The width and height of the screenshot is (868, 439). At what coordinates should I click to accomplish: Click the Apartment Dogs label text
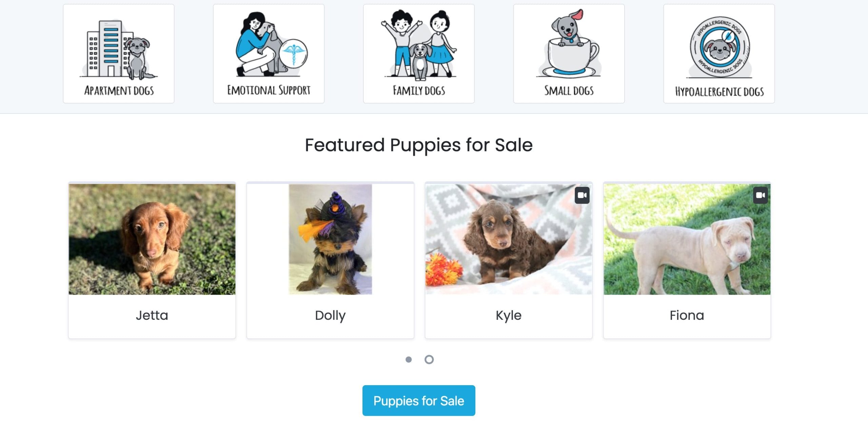pyautogui.click(x=119, y=91)
